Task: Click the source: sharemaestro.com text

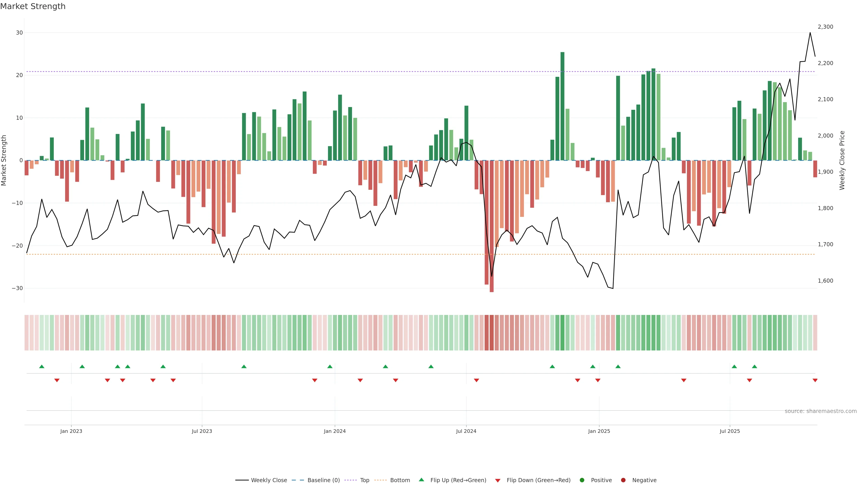Action: coord(821,411)
